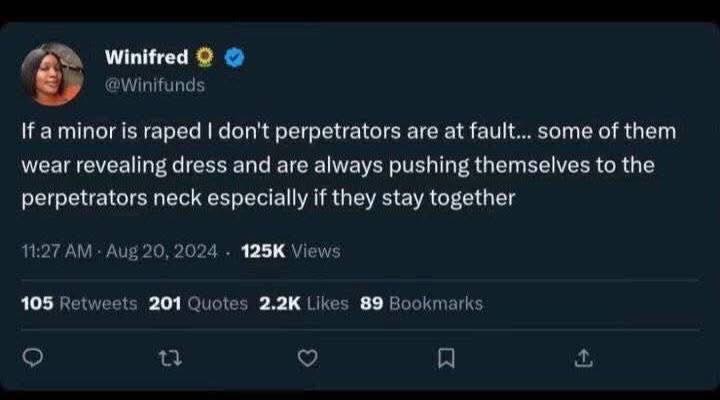
Task: Toggle the bookmark icon on the tweet
Action: point(448,357)
